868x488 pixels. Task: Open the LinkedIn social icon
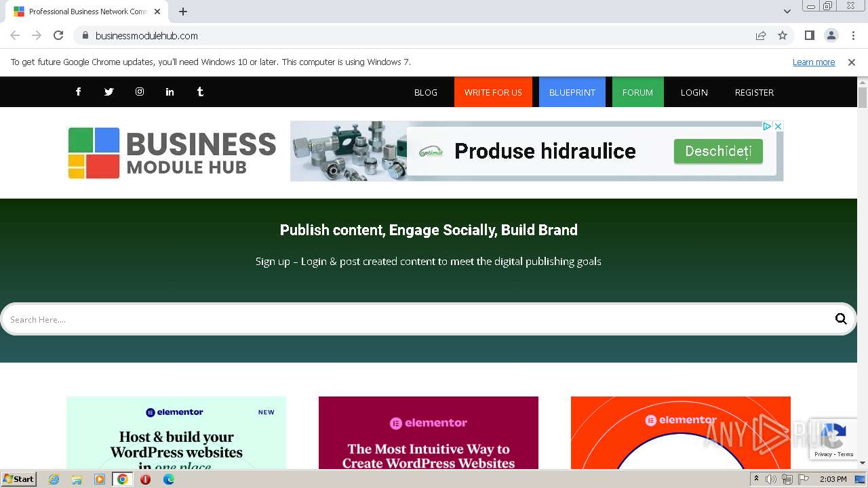(170, 91)
